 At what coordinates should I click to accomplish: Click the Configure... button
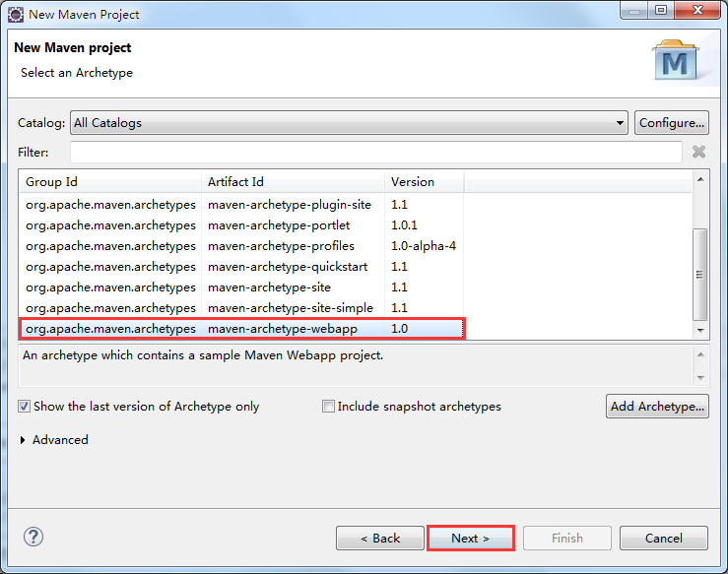672,123
